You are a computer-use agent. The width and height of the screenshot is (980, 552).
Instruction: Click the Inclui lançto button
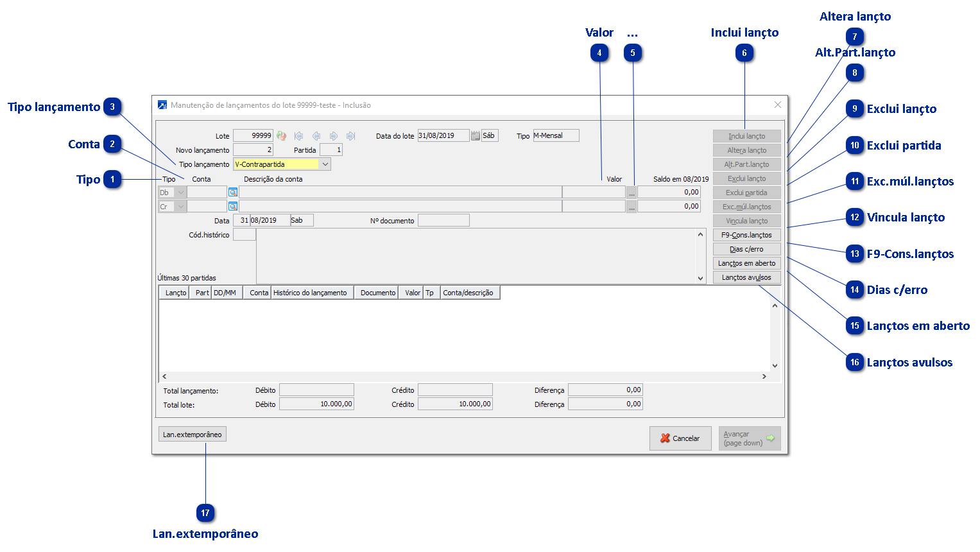[x=747, y=136]
